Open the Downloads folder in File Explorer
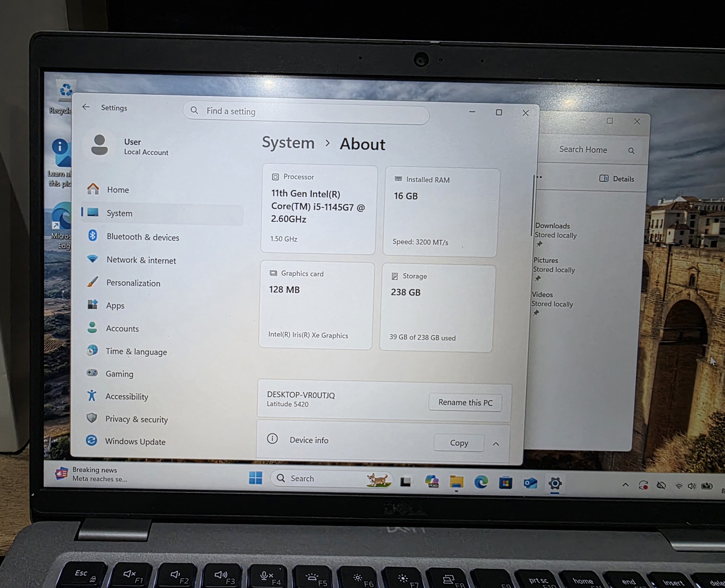Image resolution: width=725 pixels, height=588 pixels. (556, 230)
